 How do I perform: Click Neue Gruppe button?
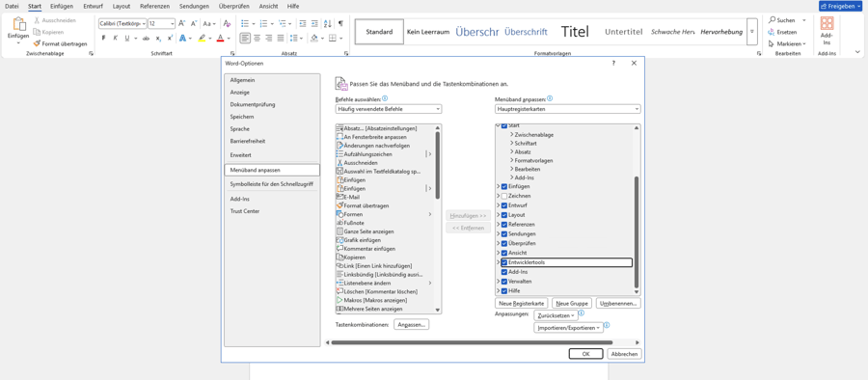(x=572, y=304)
